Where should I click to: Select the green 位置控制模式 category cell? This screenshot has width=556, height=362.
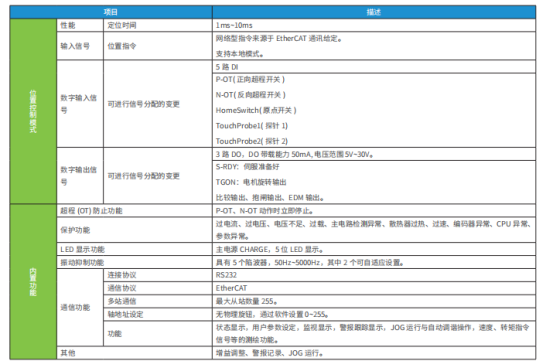point(33,111)
